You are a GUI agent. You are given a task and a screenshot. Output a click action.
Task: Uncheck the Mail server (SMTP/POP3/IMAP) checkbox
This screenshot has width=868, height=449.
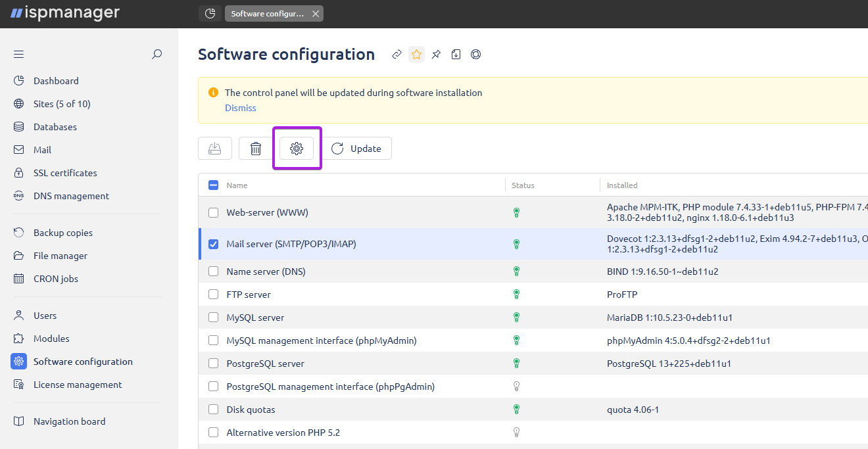pos(213,243)
